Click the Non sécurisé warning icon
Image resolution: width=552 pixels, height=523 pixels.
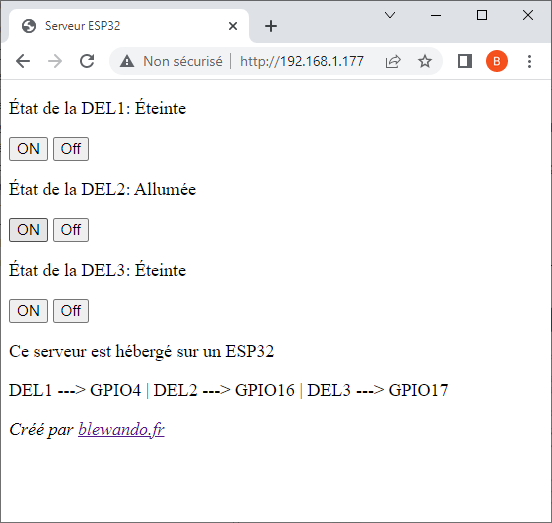click(127, 61)
